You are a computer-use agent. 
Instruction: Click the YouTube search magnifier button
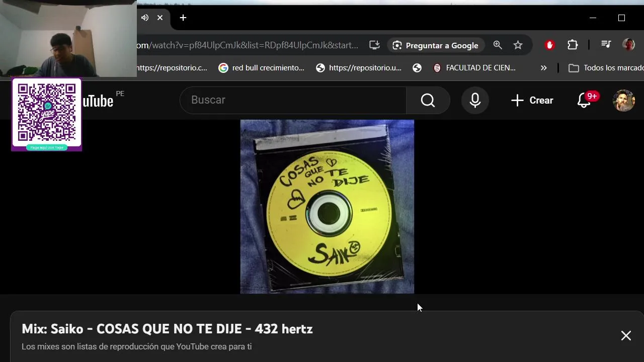pos(428,101)
